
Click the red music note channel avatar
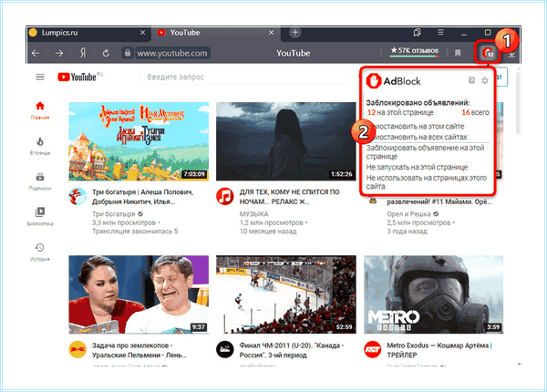225,197
